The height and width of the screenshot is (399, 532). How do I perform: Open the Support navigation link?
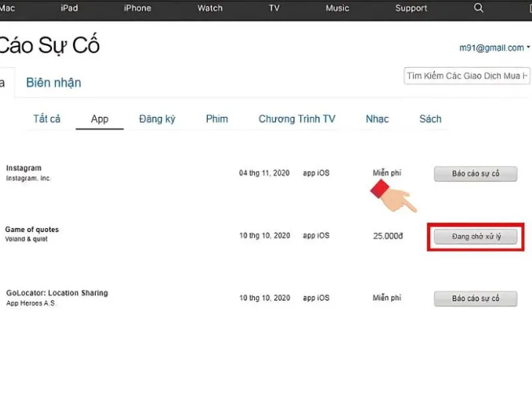pyautogui.click(x=411, y=8)
